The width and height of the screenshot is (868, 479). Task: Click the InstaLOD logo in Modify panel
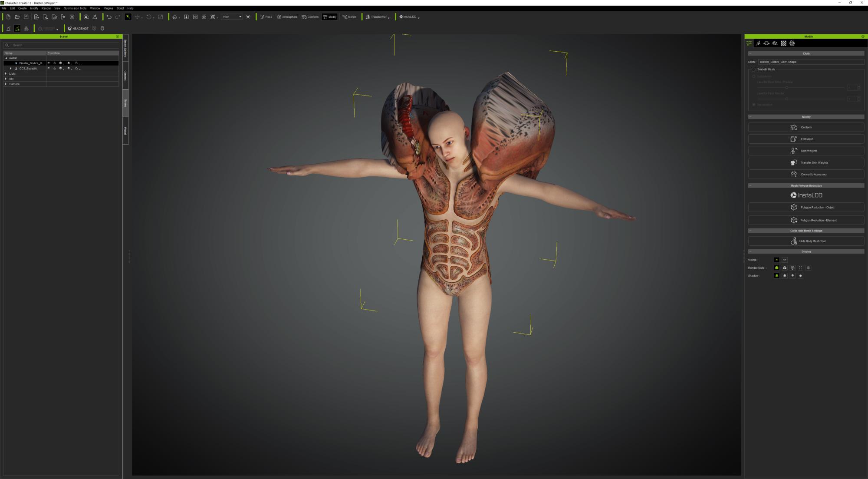806,195
